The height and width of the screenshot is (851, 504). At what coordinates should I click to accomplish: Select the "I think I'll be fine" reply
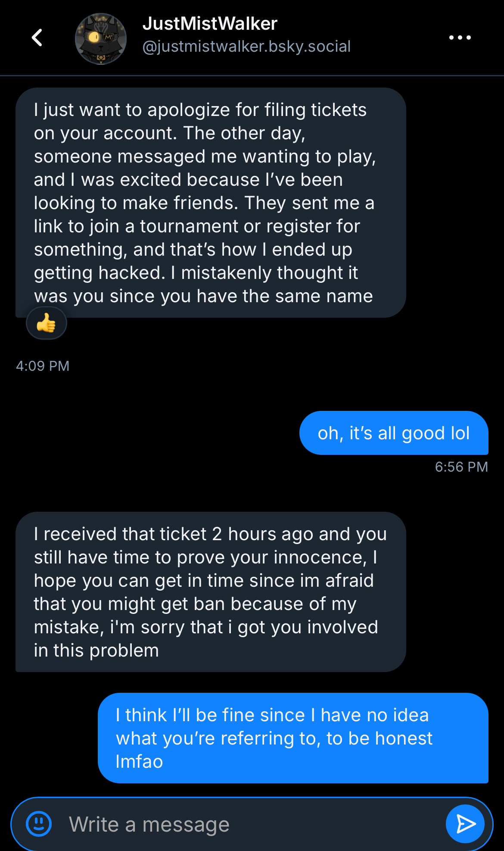pos(293,738)
